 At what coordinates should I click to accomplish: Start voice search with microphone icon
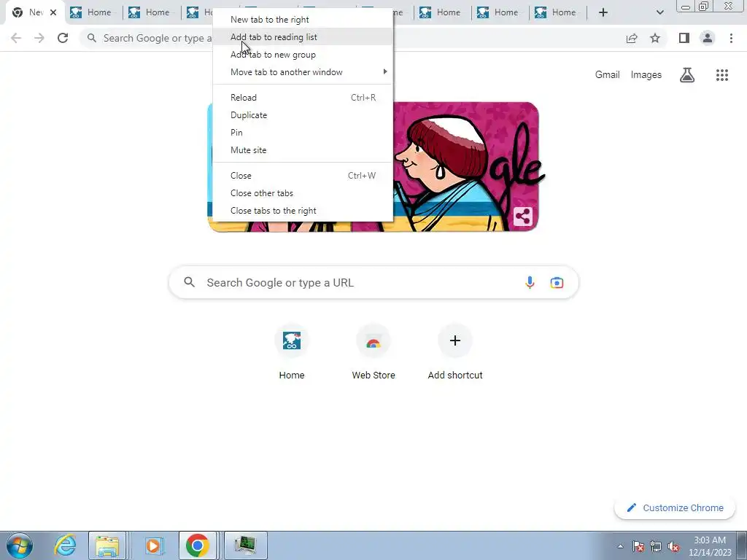(x=530, y=282)
